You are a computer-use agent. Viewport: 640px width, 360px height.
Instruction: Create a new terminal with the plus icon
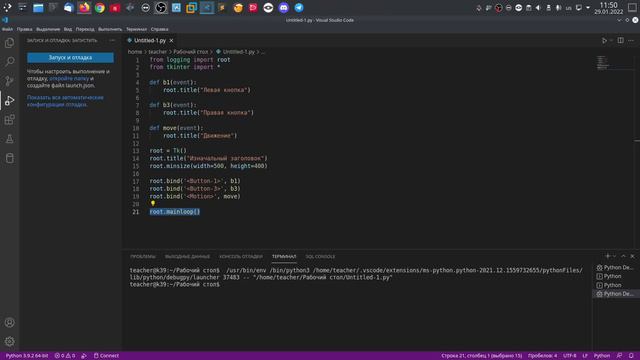[607, 256]
